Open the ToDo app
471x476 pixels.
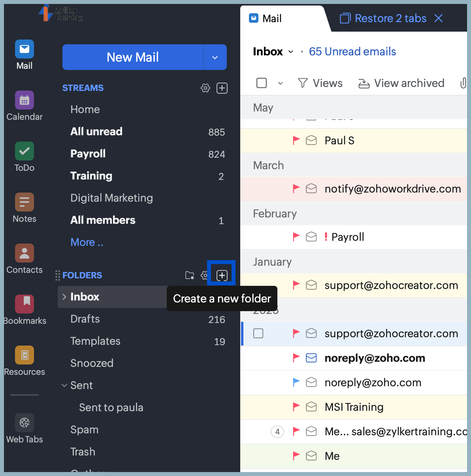coord(24,157)
